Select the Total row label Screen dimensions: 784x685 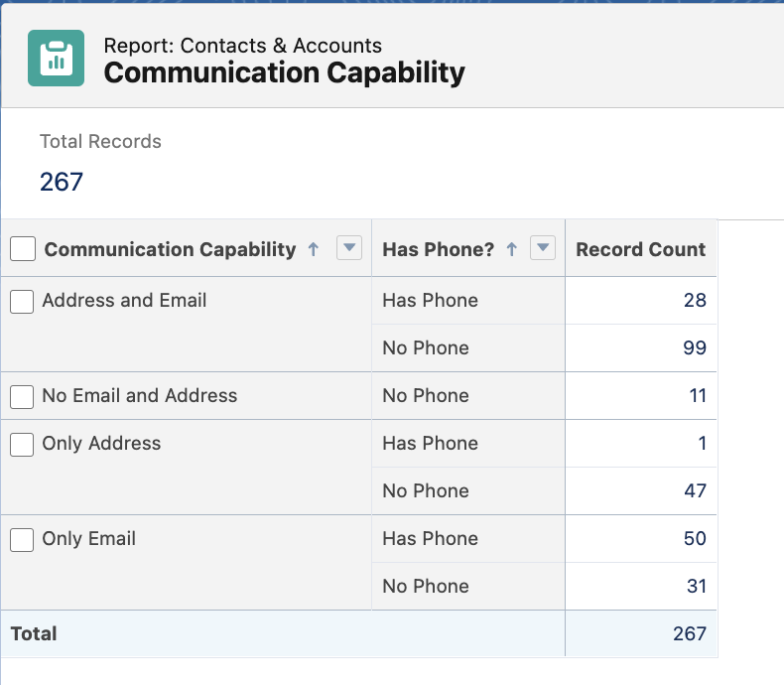tap(34, 633)
